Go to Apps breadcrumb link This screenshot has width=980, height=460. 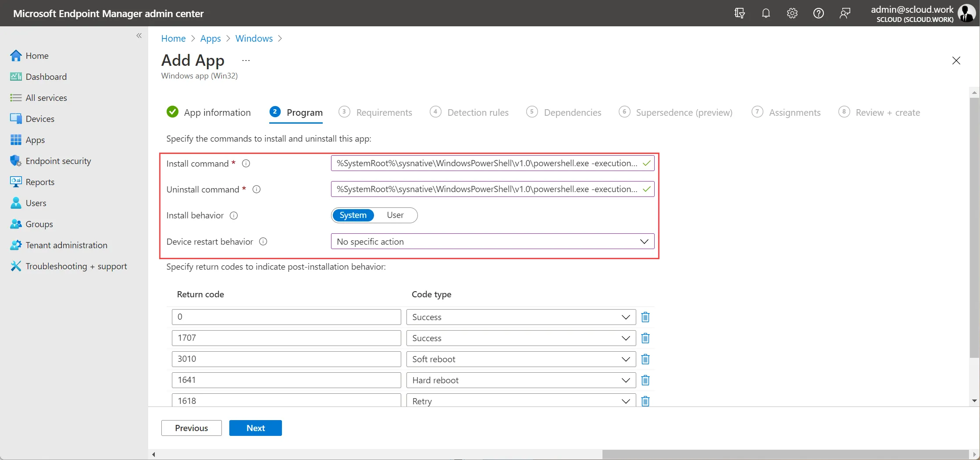click(x=210, y=38)
